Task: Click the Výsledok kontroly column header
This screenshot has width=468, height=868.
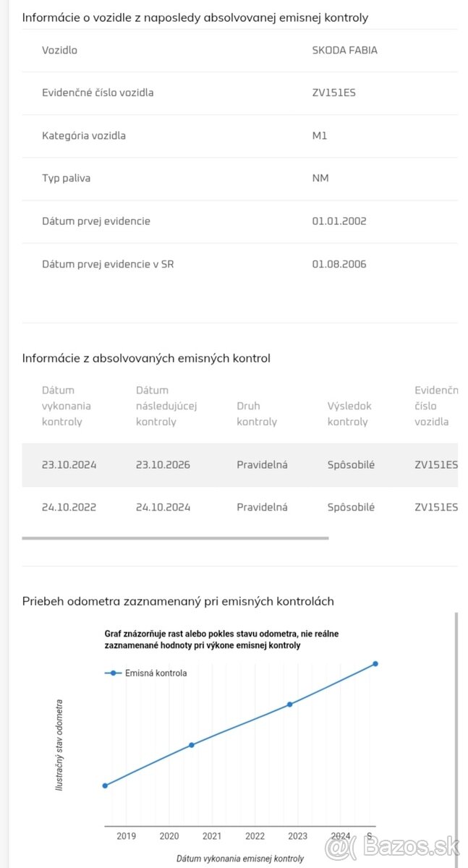Action: (349, 414)
